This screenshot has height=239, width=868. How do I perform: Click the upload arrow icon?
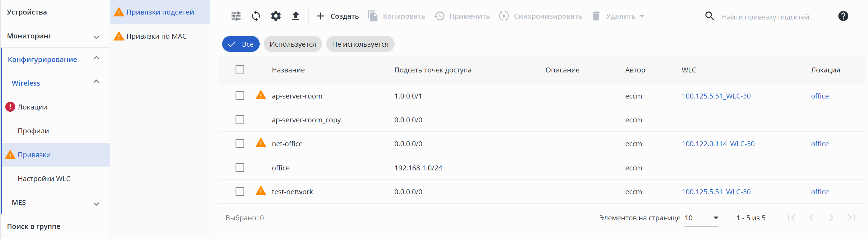(x=296, y=16)
